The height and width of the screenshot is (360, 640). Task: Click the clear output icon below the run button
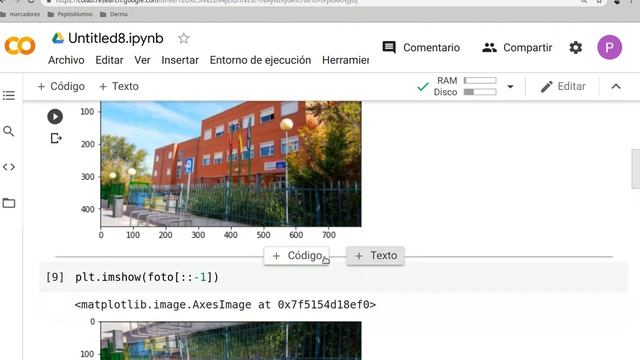pos(56,138)
